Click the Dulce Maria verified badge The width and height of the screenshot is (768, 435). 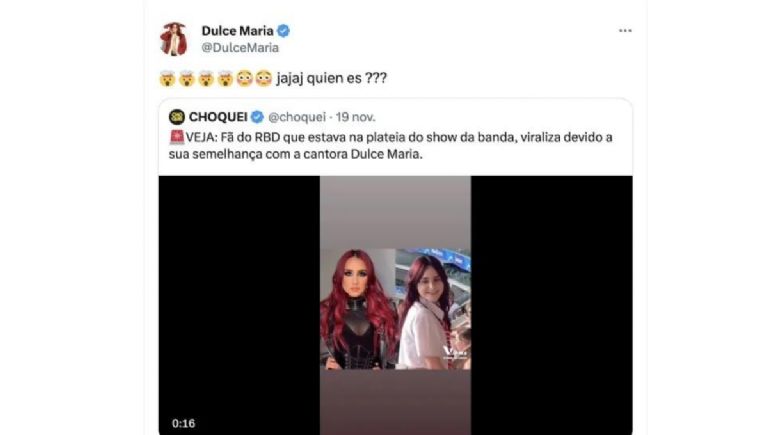[x=284, y=31]
